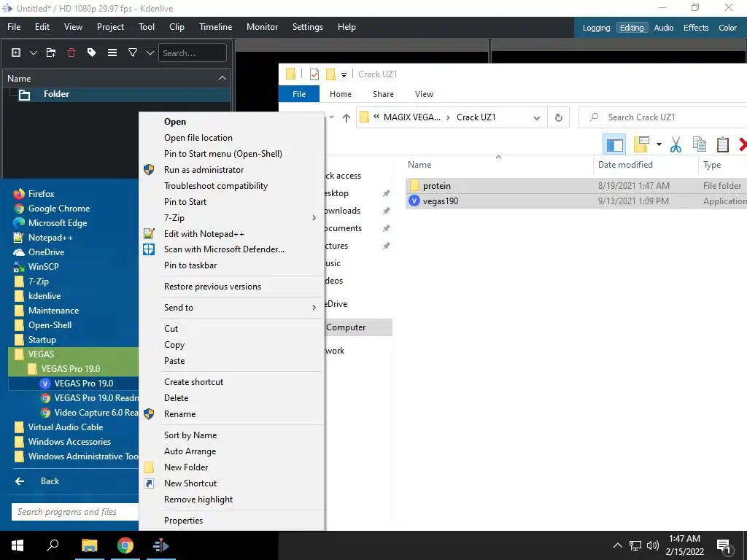Screen dimensions: 747x560
Task: Click the Copy icon in Explorer toolbar
Action: pyautogui.click(x=699, y=144)
